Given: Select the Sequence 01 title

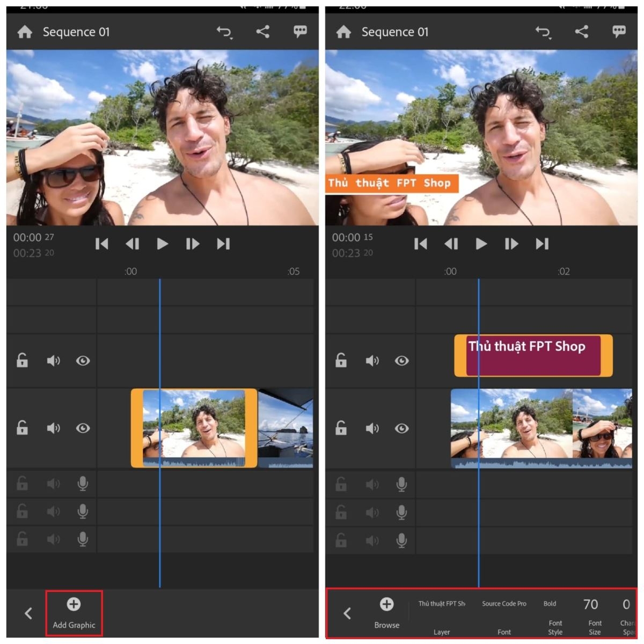Looking at the screenshot, I should [x=76, y=32].
